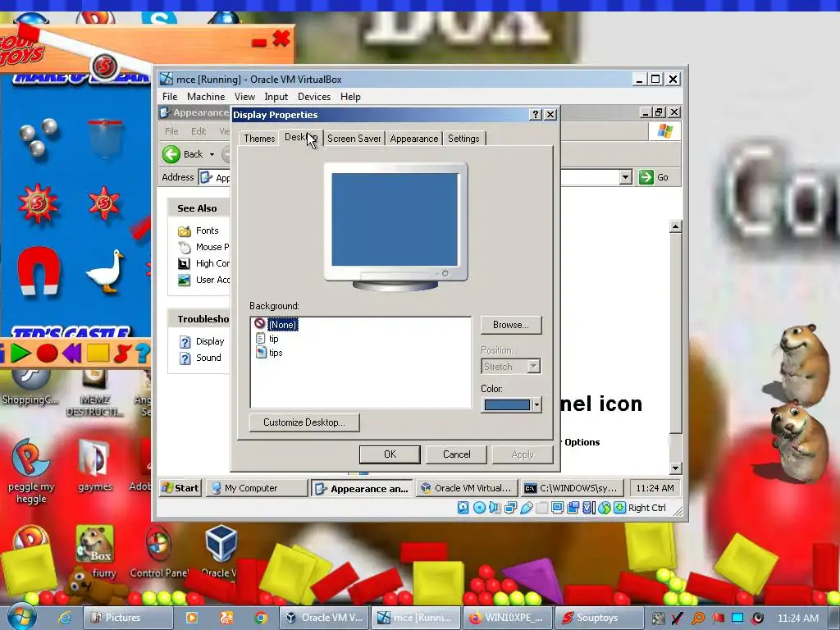Open the Windows 7 Start orb
Image resolution: width=840 pixels, height=630 pixels.
(x=21, y=616)
